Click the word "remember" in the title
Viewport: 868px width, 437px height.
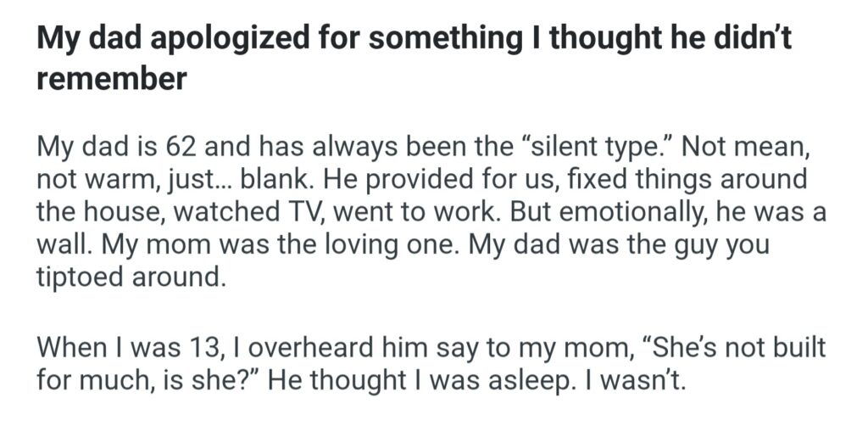coord(111,79)
